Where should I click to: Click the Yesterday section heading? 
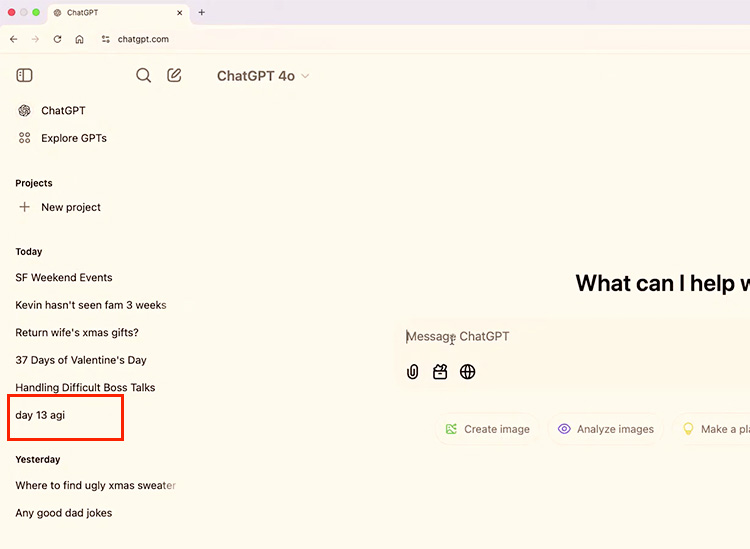(38, 460)
